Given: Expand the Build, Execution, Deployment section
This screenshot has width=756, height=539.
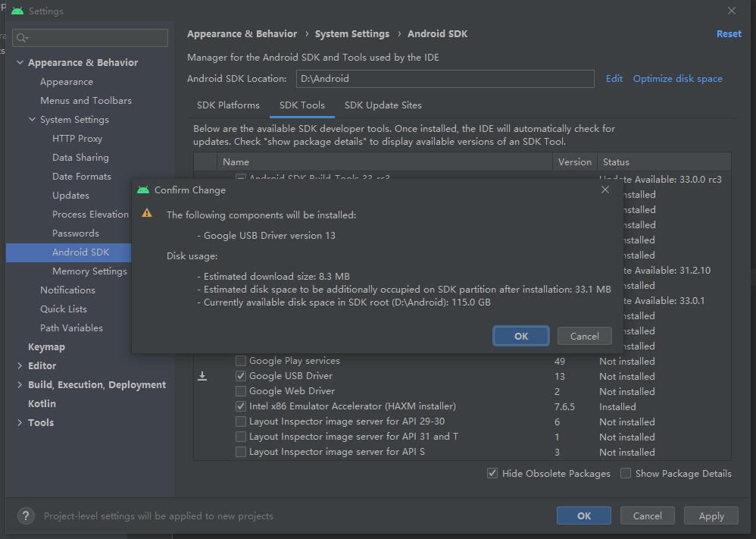Looking at the screenshot, I should click(20, 385).
